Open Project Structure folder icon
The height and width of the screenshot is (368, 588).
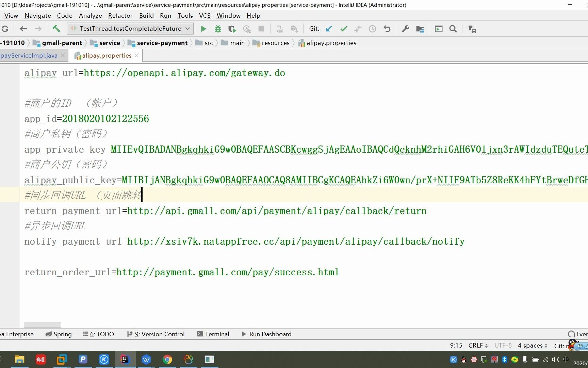(x=420, y=29)
